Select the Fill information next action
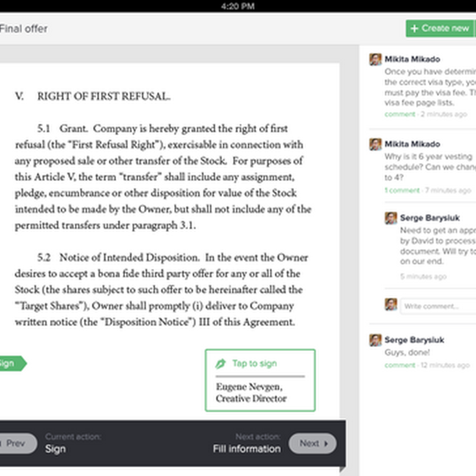Image resolution: width=476 pixels, height=476 pixels. point(246,449)
